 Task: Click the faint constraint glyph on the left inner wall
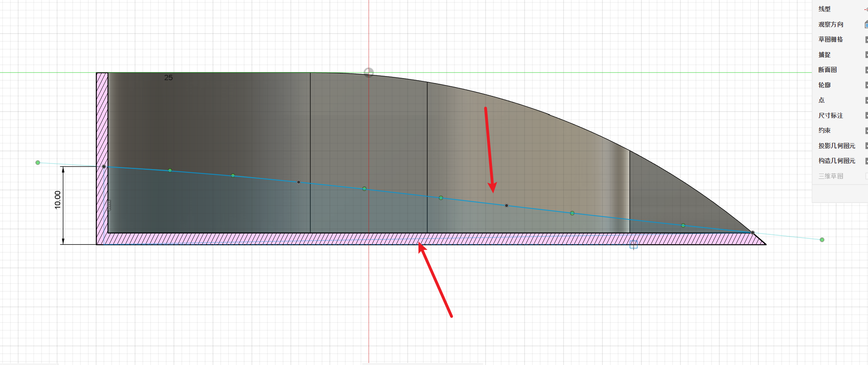109,205
